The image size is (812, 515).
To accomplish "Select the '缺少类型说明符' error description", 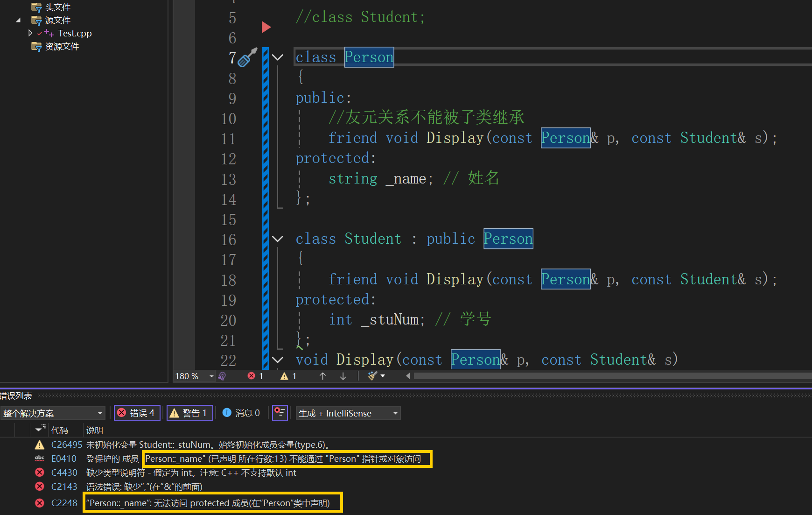I will click(191, 473).
